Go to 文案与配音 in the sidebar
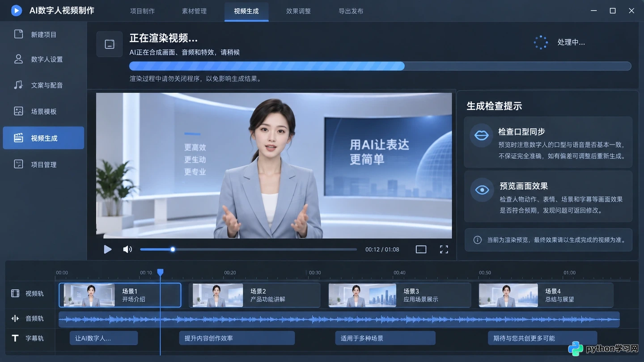The image size is (644, 362). coord(43,85)
